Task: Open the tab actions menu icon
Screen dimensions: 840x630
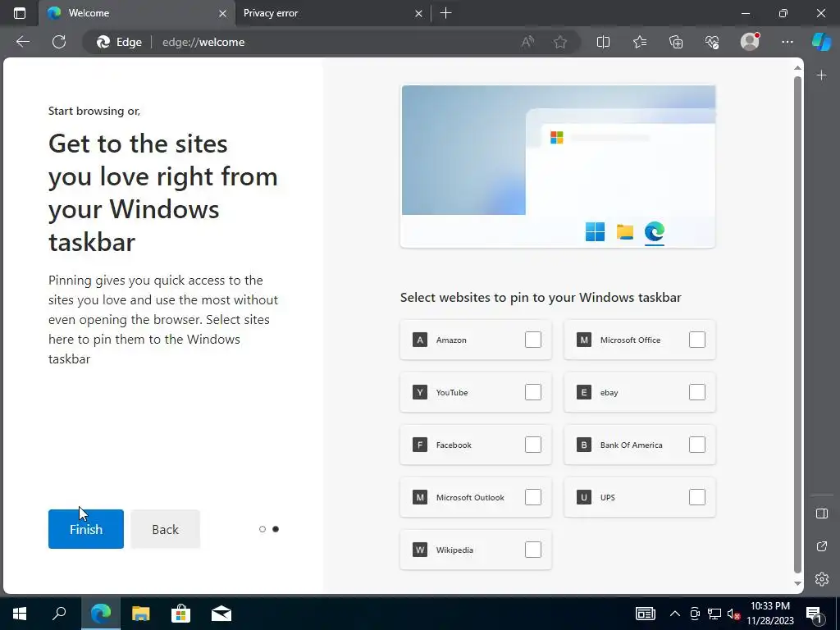Action: click(x=20, y=13)
